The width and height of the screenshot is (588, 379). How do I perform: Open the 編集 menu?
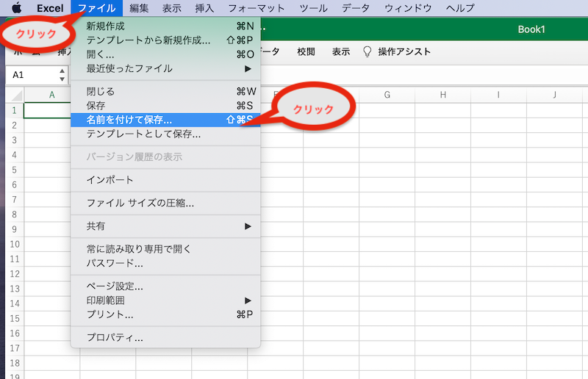(x=139, y=8)
